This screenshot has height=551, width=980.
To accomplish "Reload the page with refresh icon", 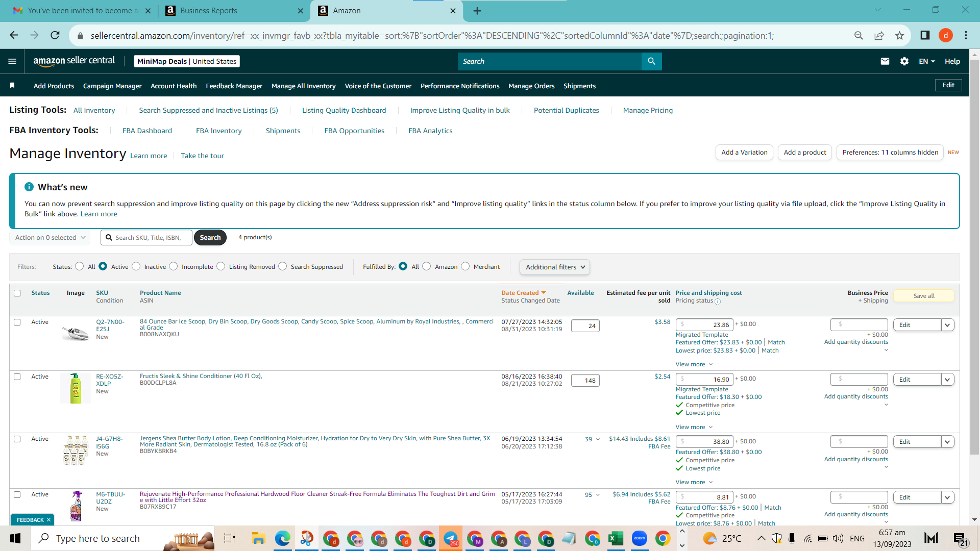I will click(x=55, y=35).
